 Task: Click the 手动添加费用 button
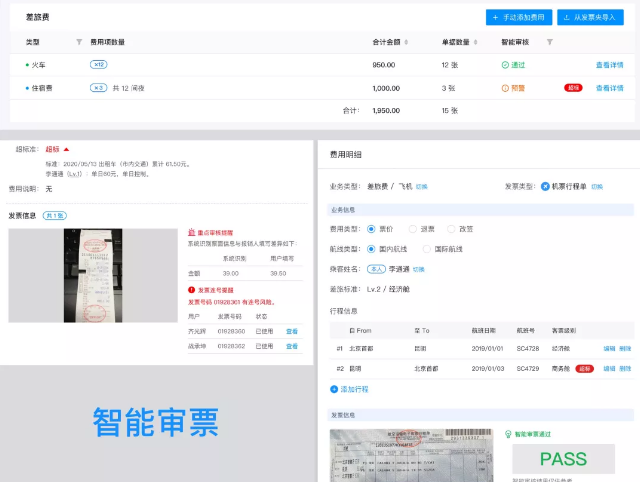(x=519, y=18)
